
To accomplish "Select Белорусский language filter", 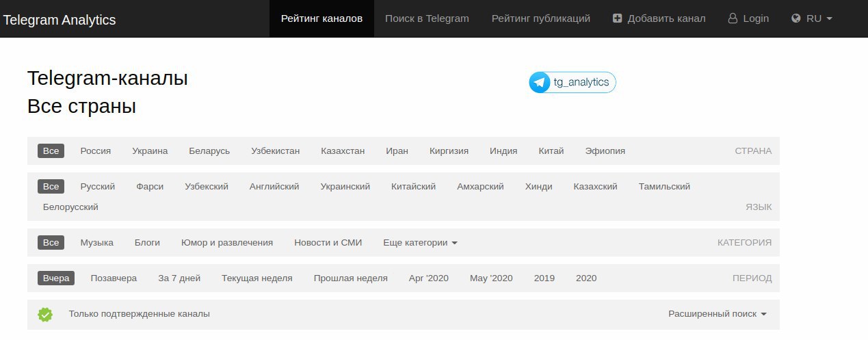I will click(x=70, y=207).
